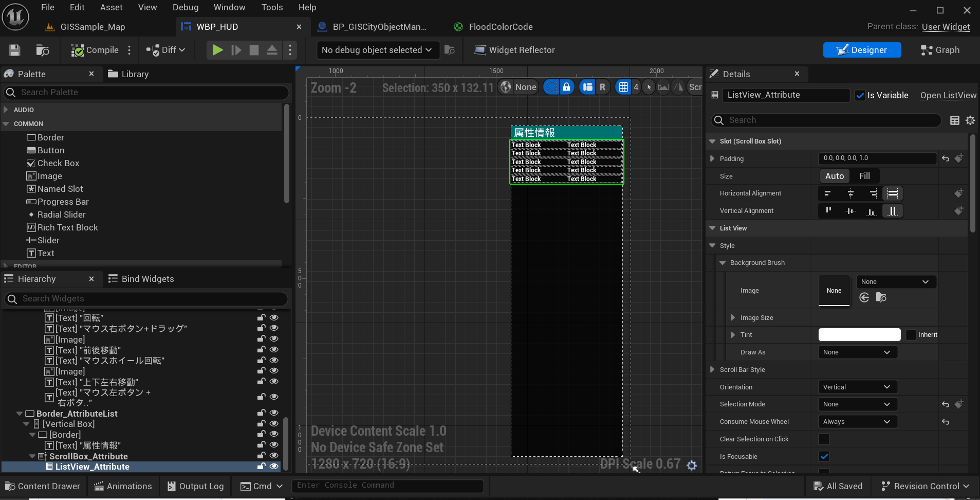This screenshot has width=980, height=500.
Task: Click the grid snapping icon in viewport
Action: [623, 87]
